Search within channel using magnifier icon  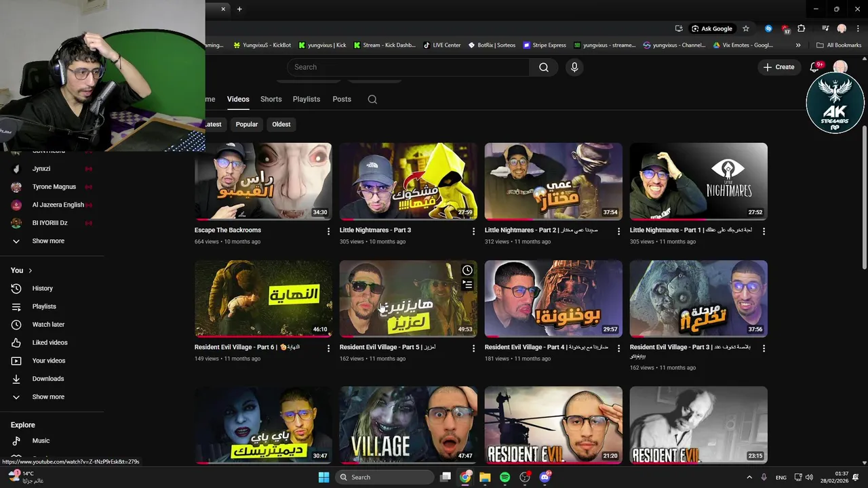coord(372,99)
